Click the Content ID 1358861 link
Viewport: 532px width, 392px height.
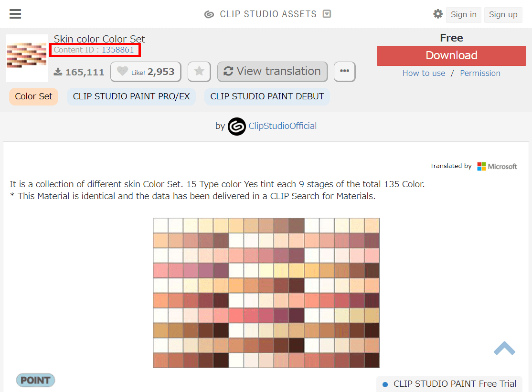[117, 50]
